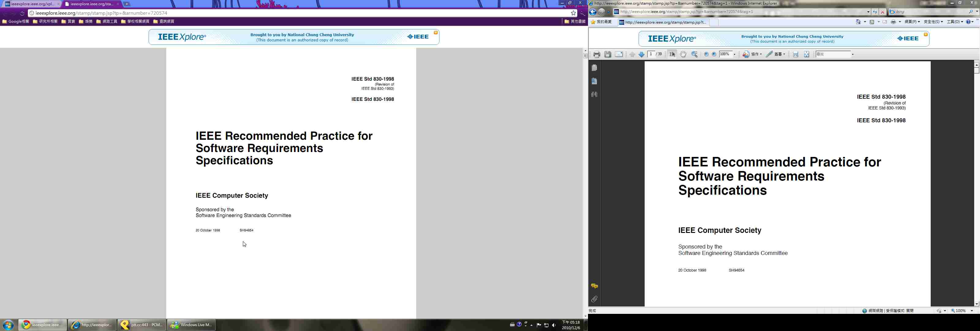The image size is (980, 331).
Task: Toggle fit-width scrolling page view
Action: [x=796, y=55]
